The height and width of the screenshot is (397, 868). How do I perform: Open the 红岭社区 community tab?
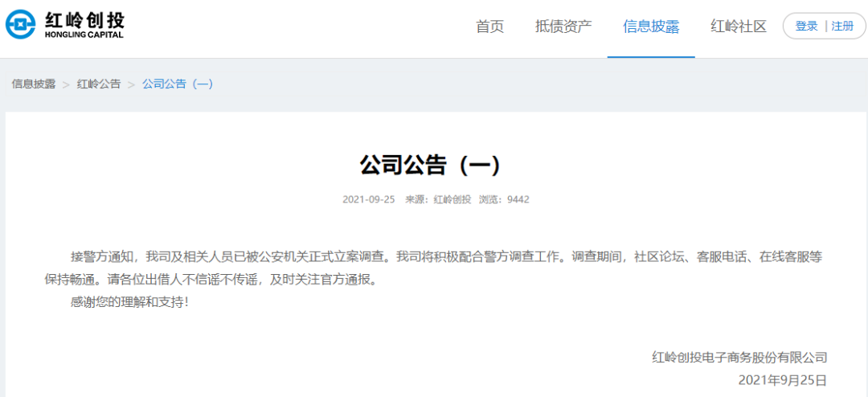[x=739, y=27]
